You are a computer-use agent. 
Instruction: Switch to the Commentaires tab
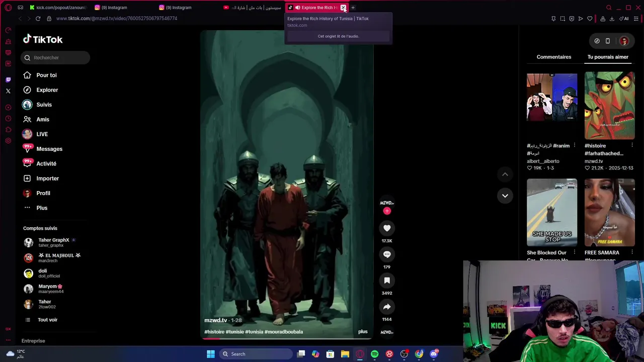(553, 57)
